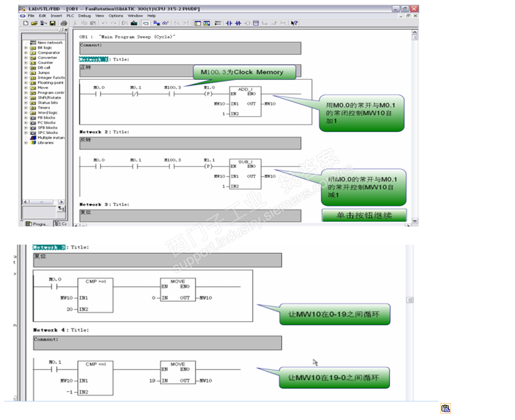
Task: Insert a normally open contact
Action: (229, 23)
